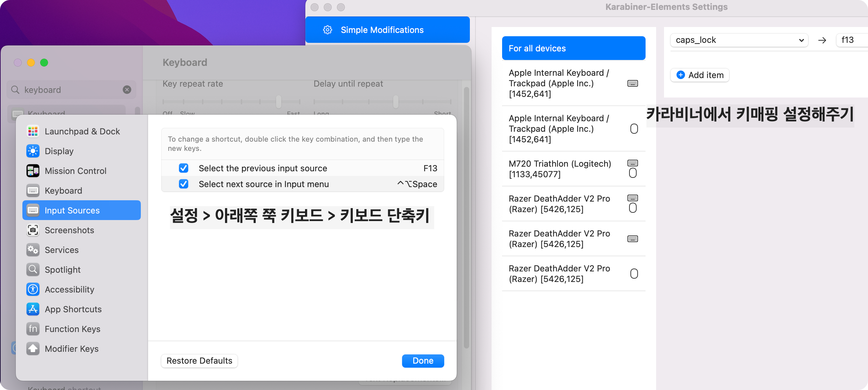868x390 pixels.
Task: Open the Function Keys fn icon
Action: (33, 329)
